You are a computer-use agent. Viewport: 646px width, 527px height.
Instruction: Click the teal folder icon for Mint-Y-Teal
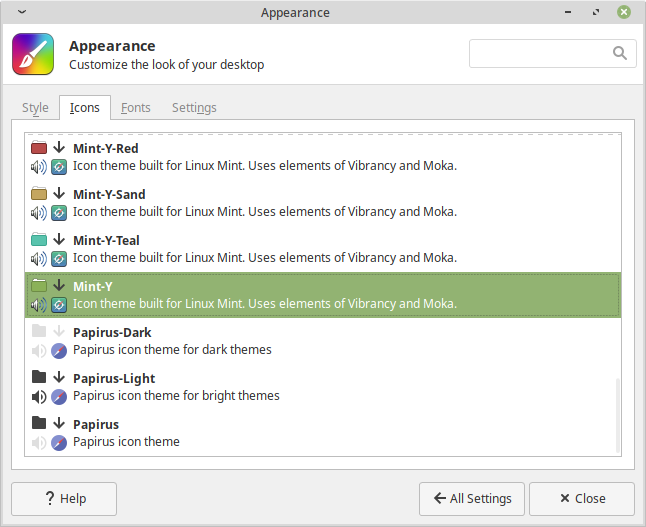(39, 239)
